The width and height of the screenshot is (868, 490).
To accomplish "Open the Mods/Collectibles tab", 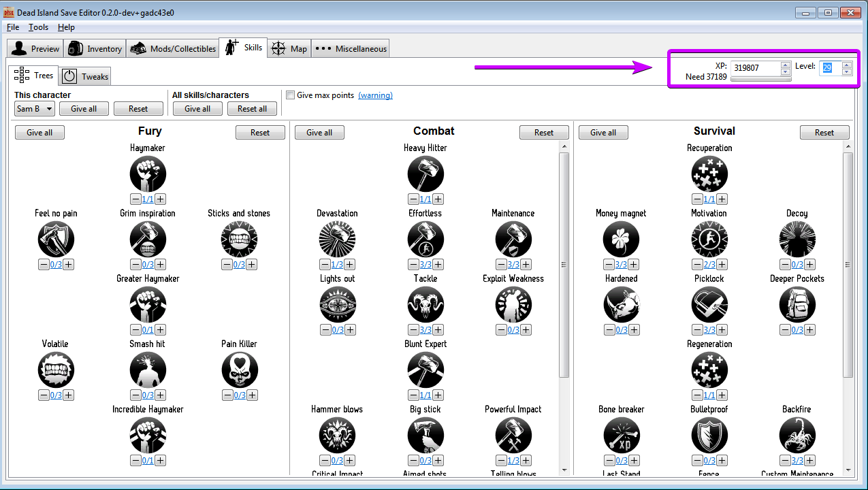I will (173, 48).
